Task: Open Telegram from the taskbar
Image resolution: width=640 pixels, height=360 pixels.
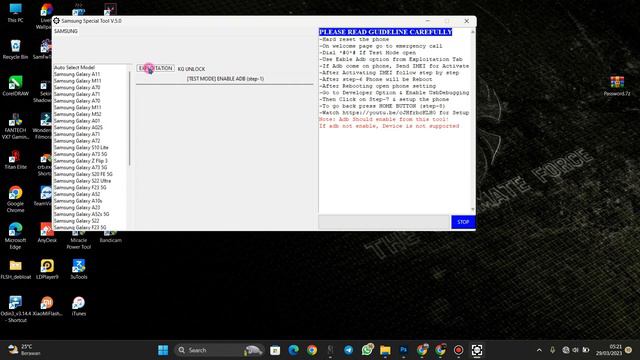Action: [349, 350]
